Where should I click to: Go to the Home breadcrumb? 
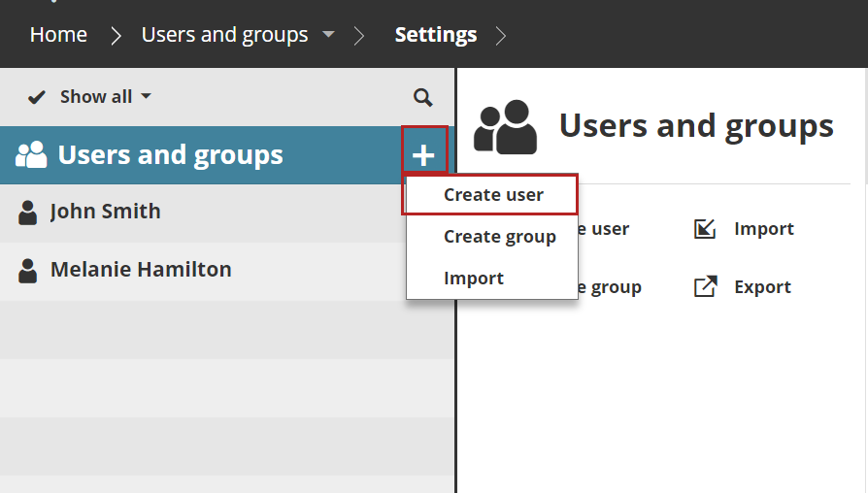coord(58,35)
